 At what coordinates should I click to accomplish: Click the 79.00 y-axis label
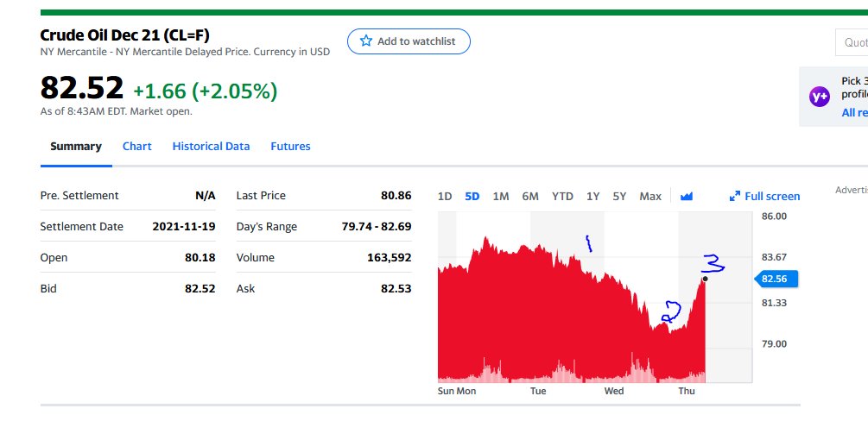click(774, 344)
